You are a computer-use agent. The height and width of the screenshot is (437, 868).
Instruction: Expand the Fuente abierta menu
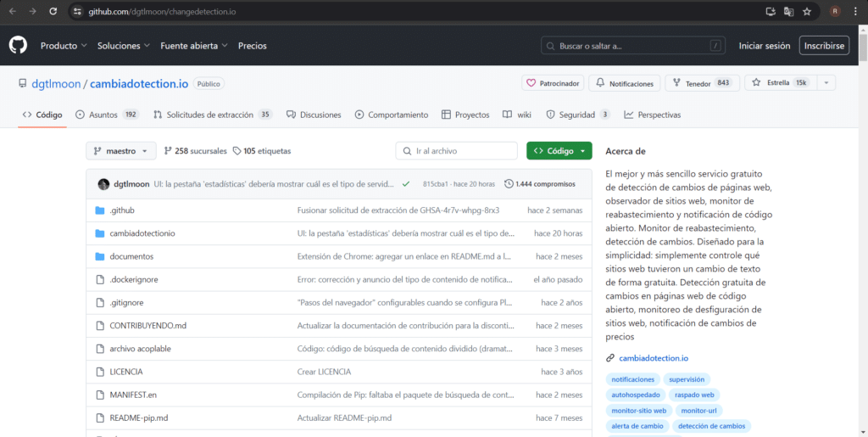[194, 46]
